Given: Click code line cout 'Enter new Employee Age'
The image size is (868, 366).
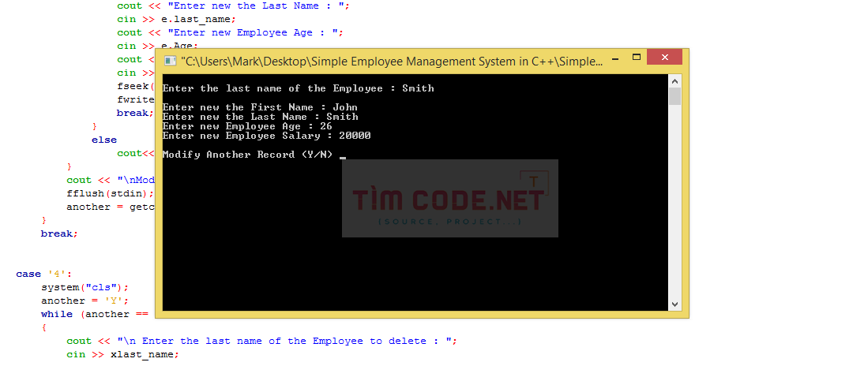Looking at the screenshot, I should pyautogui.click(x=230, y=32).
